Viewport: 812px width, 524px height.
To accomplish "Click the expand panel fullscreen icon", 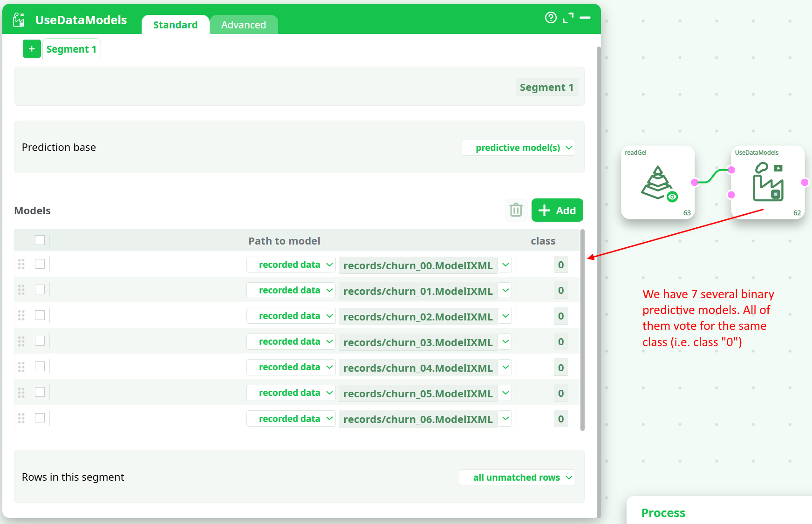I will (x=568, y=18).
